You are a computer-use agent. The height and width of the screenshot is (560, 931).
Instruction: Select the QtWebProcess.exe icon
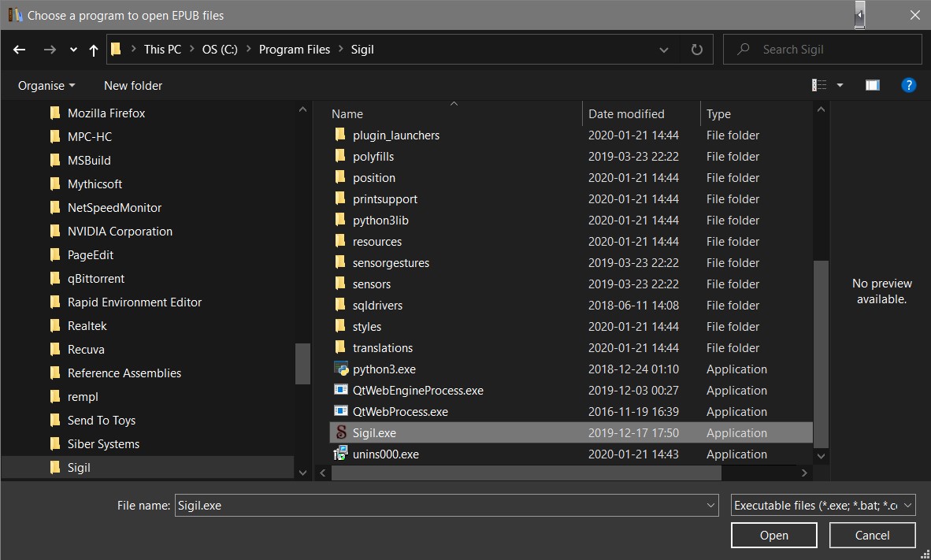click(x=341, y=412)
